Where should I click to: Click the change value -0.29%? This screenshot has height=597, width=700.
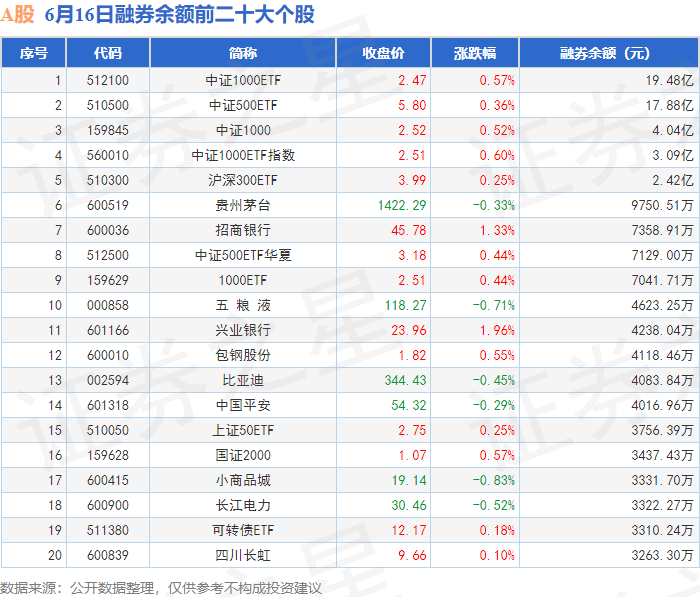[494, 405]
